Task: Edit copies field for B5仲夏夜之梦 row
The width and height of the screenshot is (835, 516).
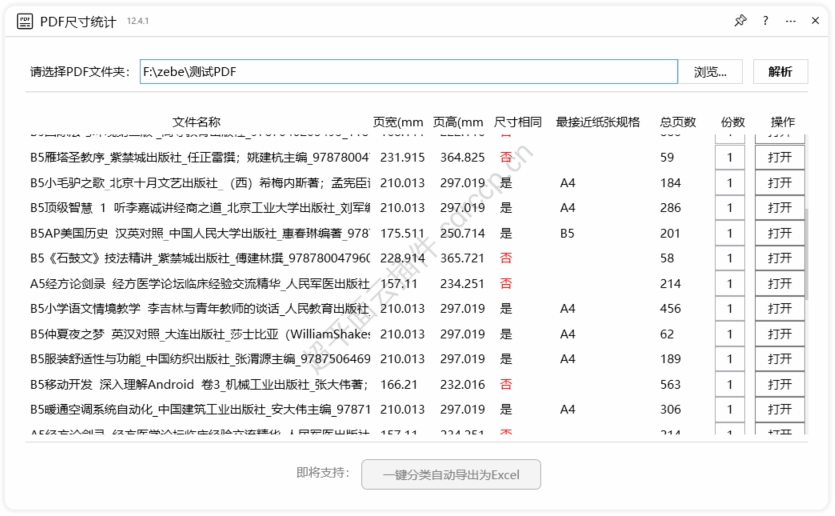Action: (x=730, y=334)
